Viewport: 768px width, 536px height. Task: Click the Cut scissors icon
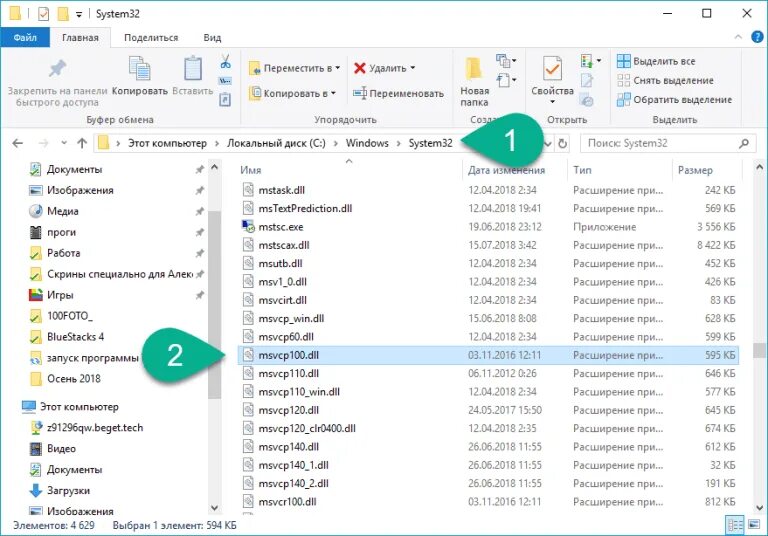click(x=225, y=62)
